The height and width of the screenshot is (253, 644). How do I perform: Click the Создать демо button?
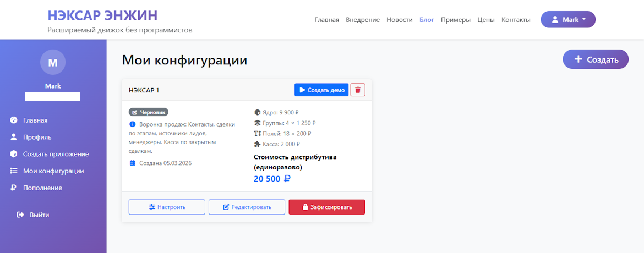(321, 90)
